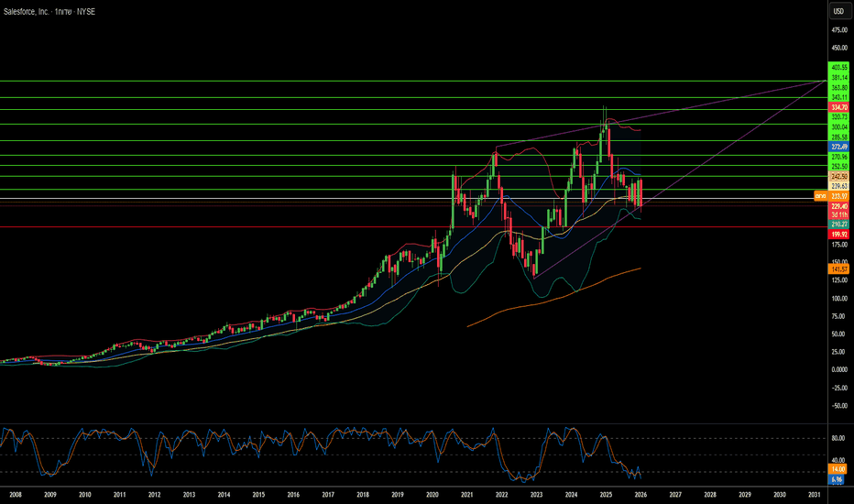The width and height of the screenshot is (854, 504).
Task: Click the 2031 year on time axis
Action: point(815,495)
